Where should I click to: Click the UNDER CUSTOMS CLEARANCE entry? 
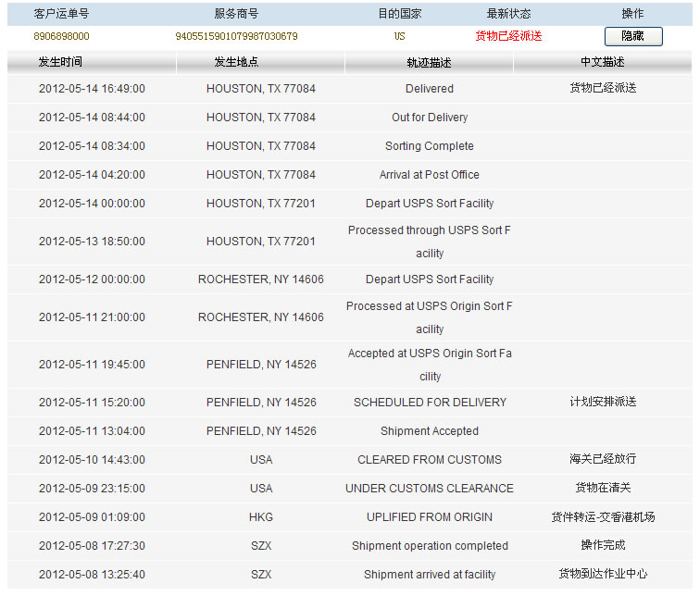pyautogui.click(x=430, y=489)
